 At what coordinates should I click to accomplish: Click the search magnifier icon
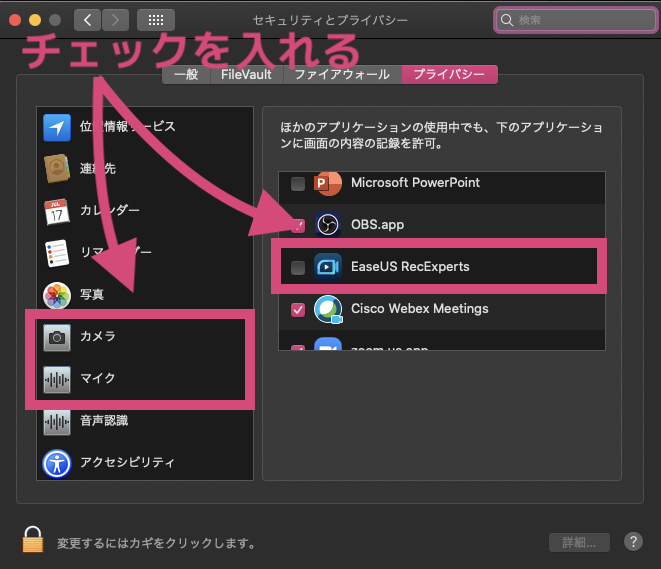(507, 20)
